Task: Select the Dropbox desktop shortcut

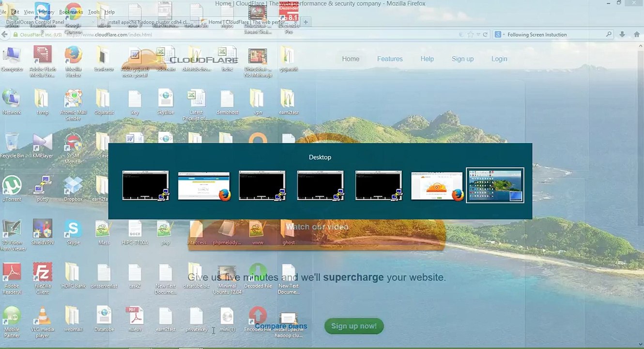Action: (73, 189)
